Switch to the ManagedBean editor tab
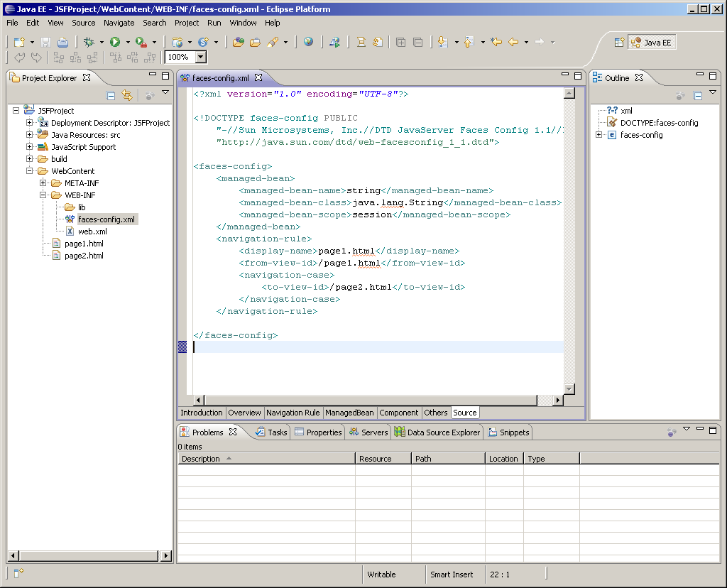Image resolution: width=727 pixels, height=588 pixels. pyautogui.click(x=349, y=413)
